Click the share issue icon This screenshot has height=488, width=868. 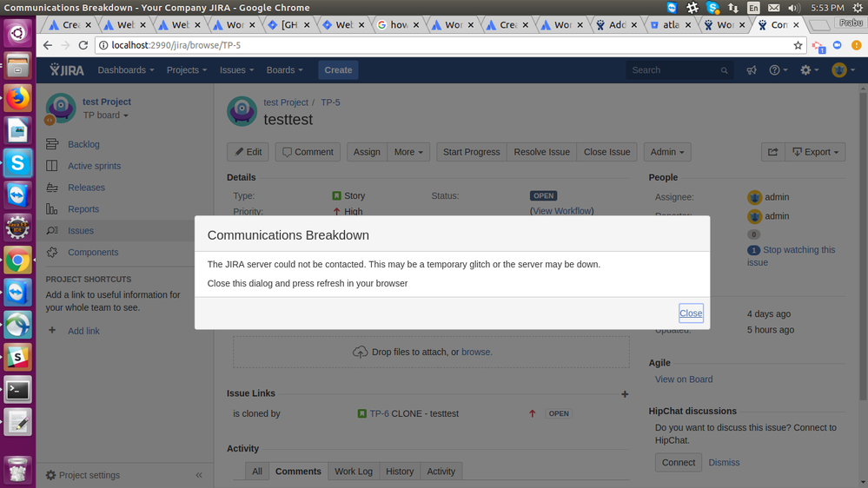coord(772,152)
